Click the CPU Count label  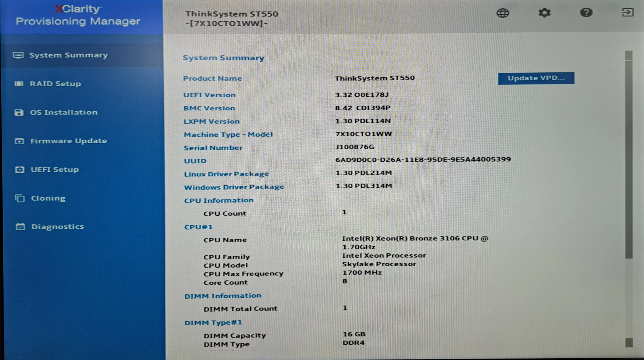coord(225,214)
